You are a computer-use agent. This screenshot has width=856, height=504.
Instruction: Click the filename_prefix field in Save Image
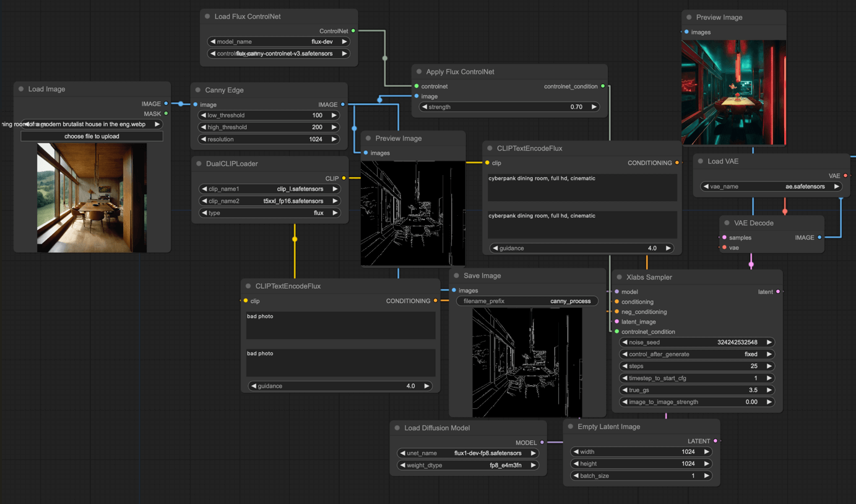527,301
